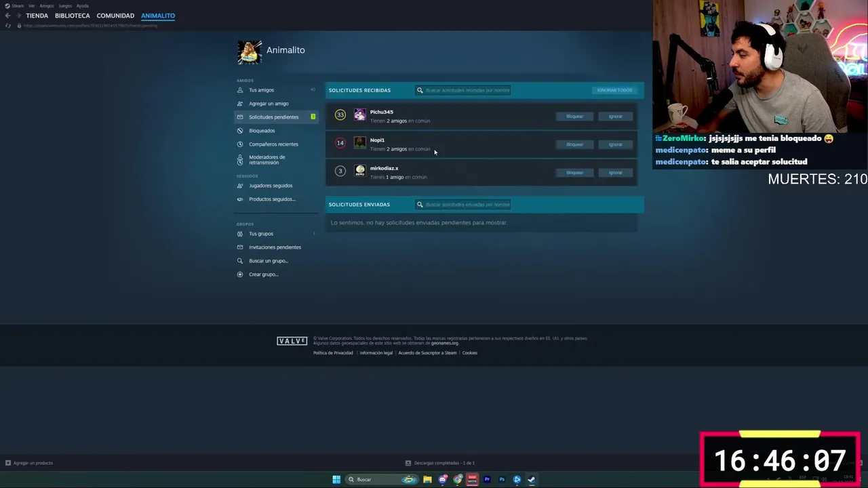The width and height of the screenshot is (868, 488).
Task: Ignore the request from Nopi1
Action: [x=615, y=144]
